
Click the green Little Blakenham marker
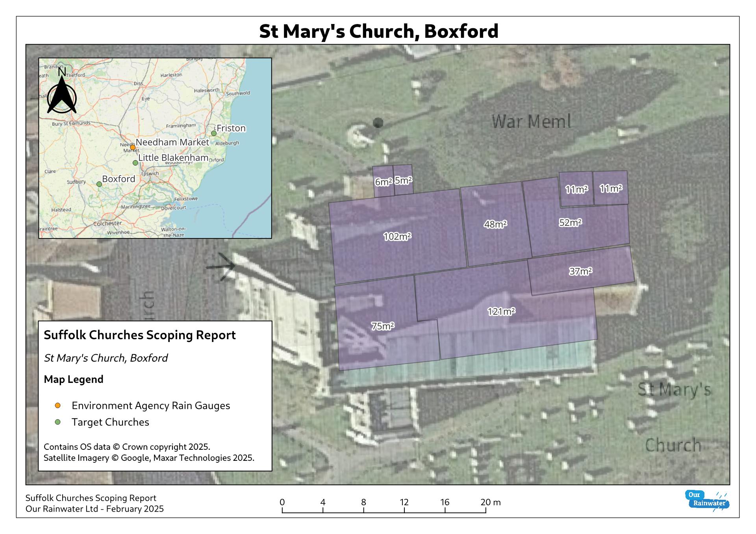click(135, 163)
